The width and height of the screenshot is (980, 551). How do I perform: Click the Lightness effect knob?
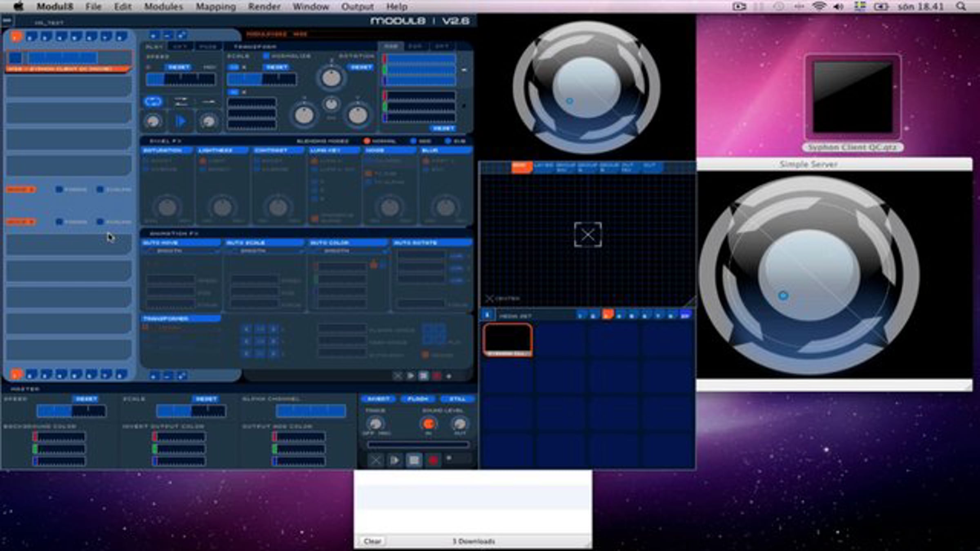223,207
